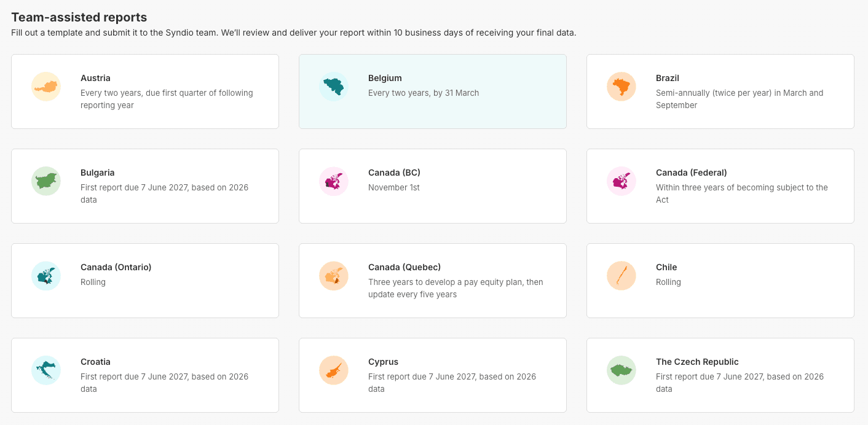This screenshot has height=425, width=868.
Task: Click the Croatia map icon
Action: click(x=46, y=370)
